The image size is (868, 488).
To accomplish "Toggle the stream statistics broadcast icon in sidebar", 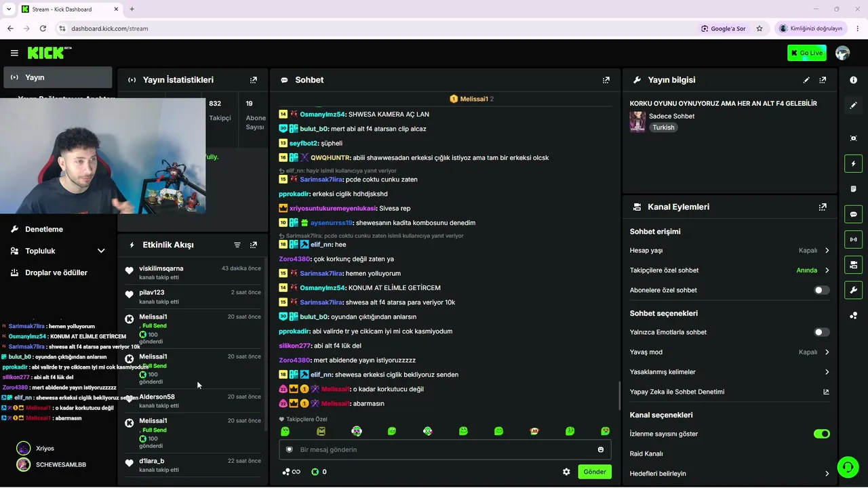I will click(x=853, y=239).
